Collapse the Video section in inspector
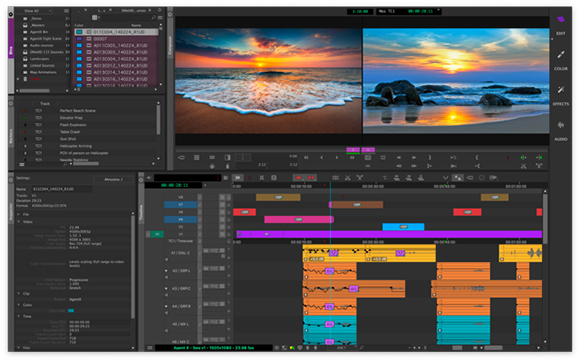This screenshot has width=580, height=361. click(19, 222)
